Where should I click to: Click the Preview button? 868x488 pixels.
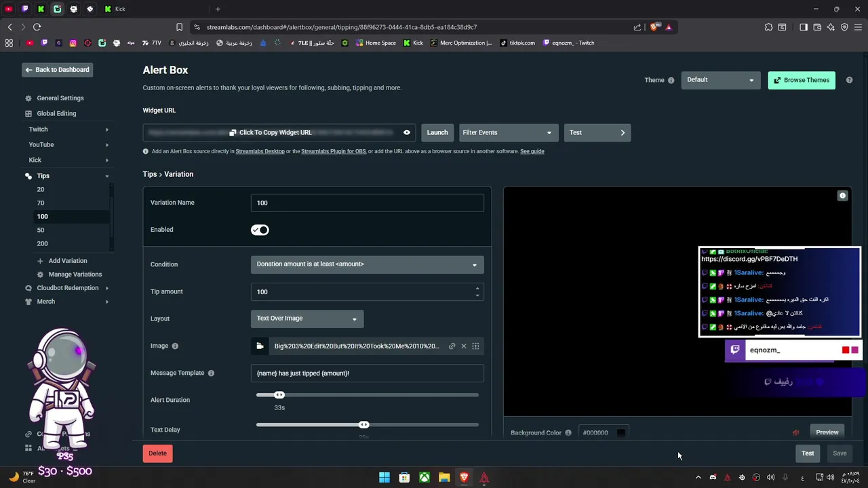tap(827, 432)
